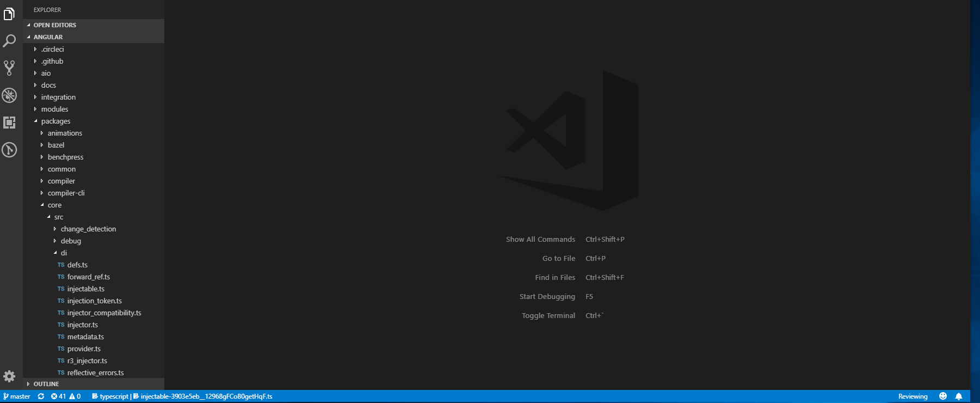Open metadata.ts file
Image resolution: width=980 pixels, height=403 pixels.
coord(94,337)
